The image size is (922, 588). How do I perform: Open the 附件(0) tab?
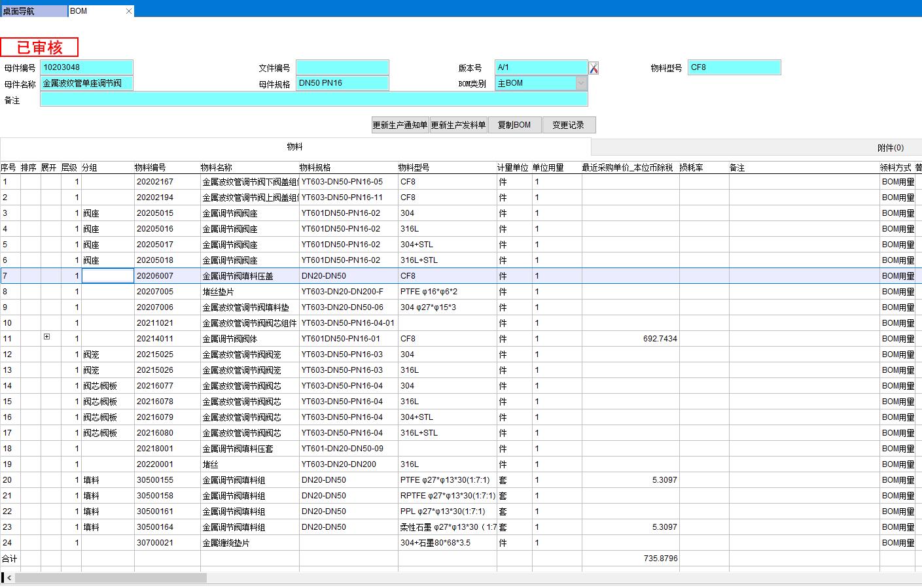point(890,148)
